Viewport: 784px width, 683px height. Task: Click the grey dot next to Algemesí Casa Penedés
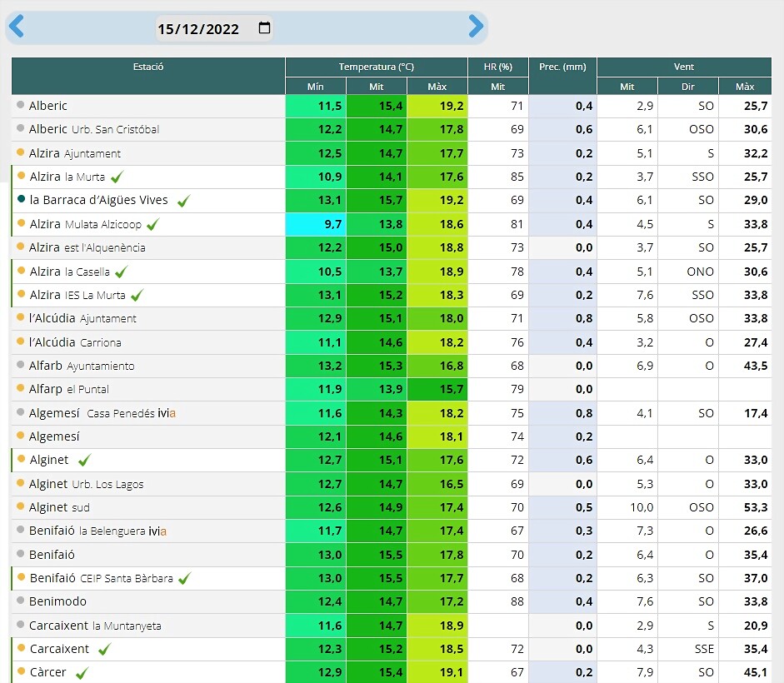click(21, 412)
